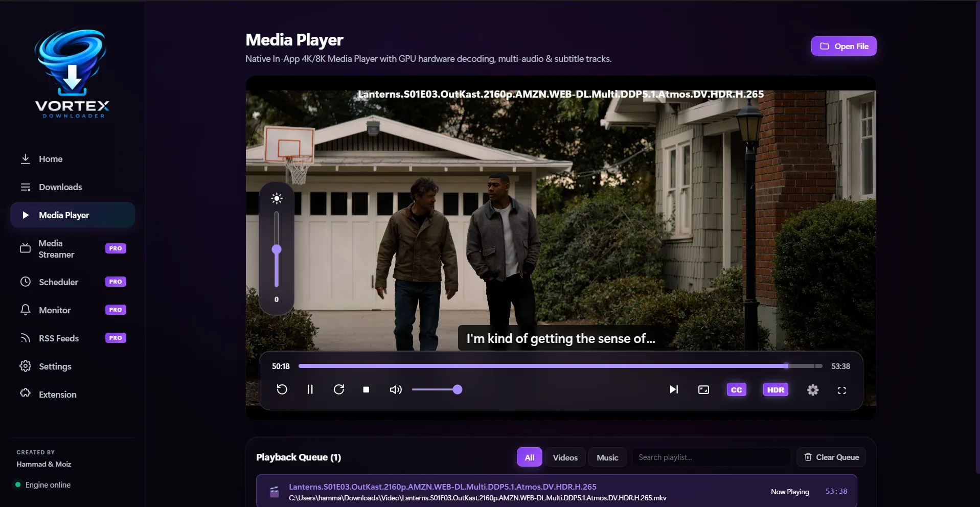980x507 pixels.
Task: Go to Downloads section
Action: 73,187
